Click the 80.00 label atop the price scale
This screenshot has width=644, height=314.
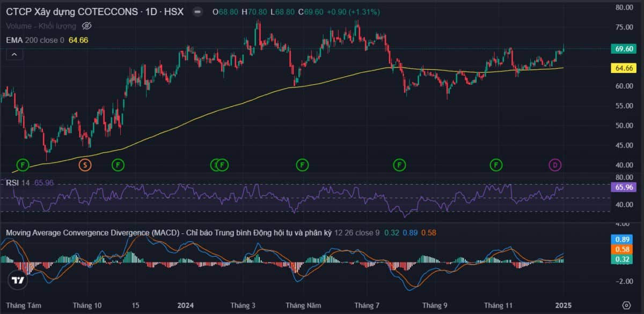[x=624, y=7]
